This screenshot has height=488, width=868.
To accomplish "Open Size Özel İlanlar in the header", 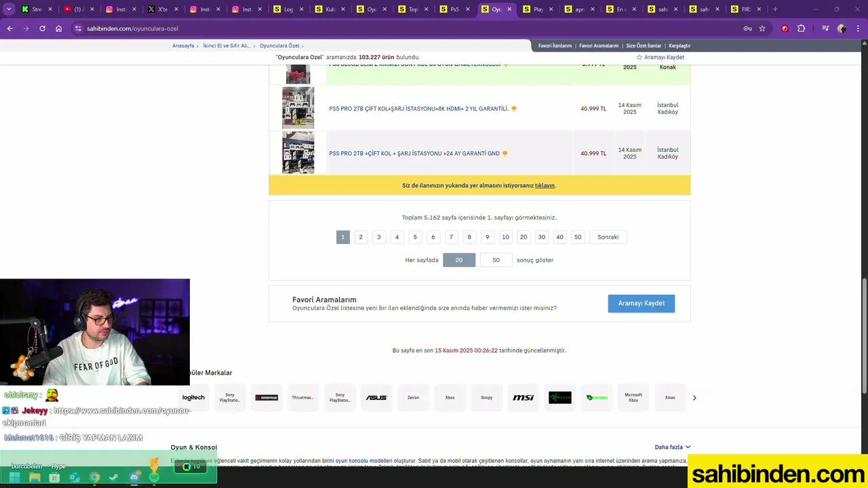I will click(644, 46).
